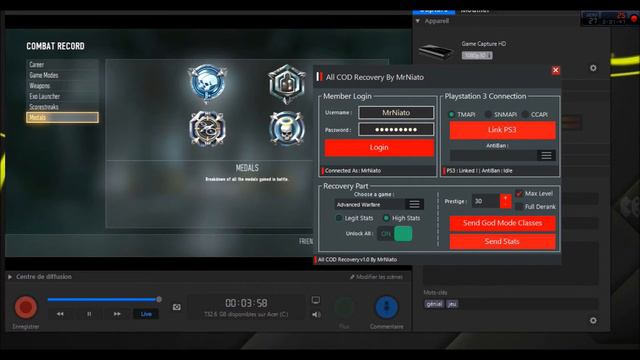640x360 pixels.
Task: Open the AntiBan dropdown menu
Action: [546, 156]
